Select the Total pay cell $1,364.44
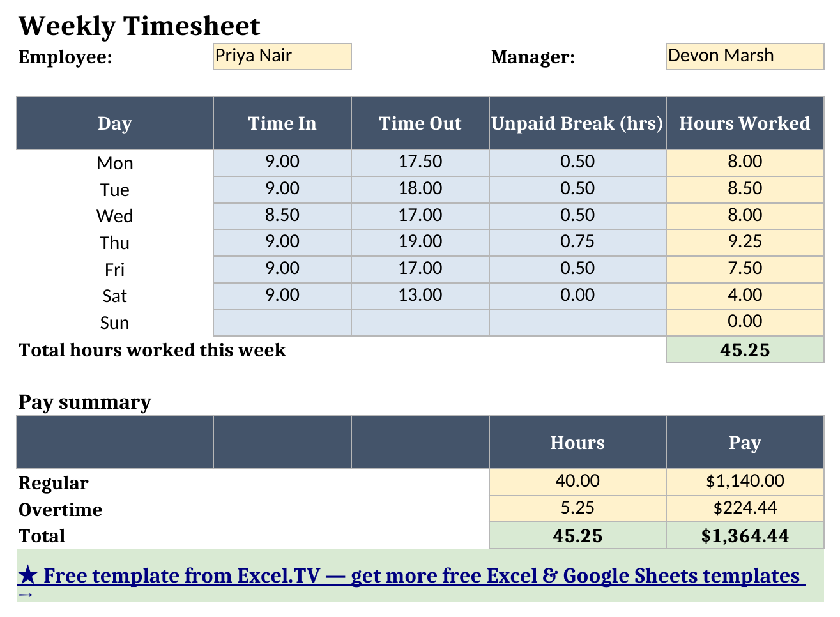Viewport: 840px width, 617px height. tap(745, 535)
